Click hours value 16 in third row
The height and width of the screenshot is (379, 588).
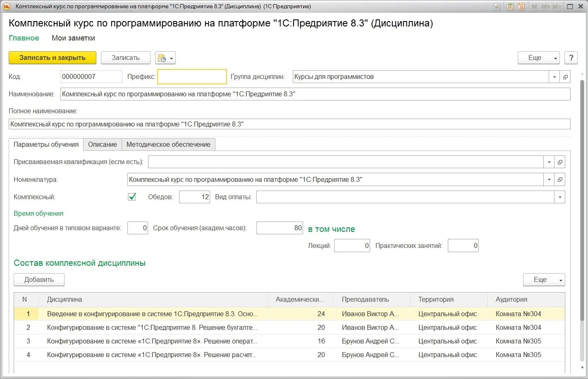coord(321,341)
